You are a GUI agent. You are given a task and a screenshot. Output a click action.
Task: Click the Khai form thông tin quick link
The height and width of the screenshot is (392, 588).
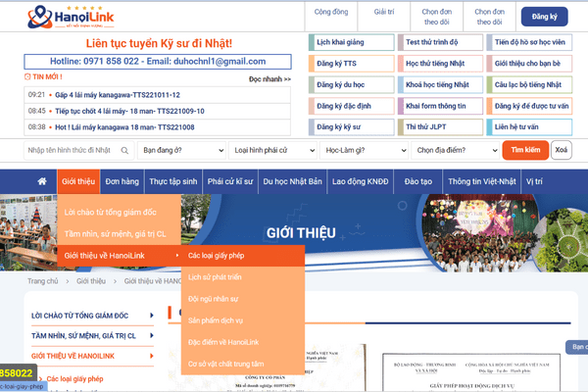tap(440, 106)
